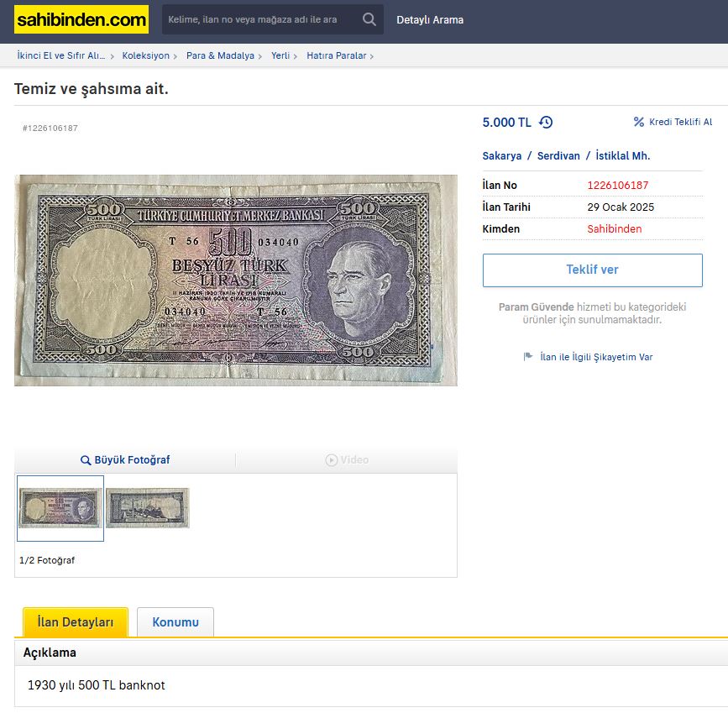Open the Serdivan location link

(558, 155)
